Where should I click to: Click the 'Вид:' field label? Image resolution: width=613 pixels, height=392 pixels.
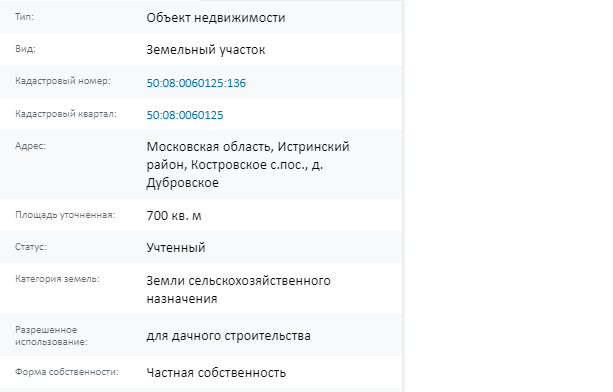point(25,49)
